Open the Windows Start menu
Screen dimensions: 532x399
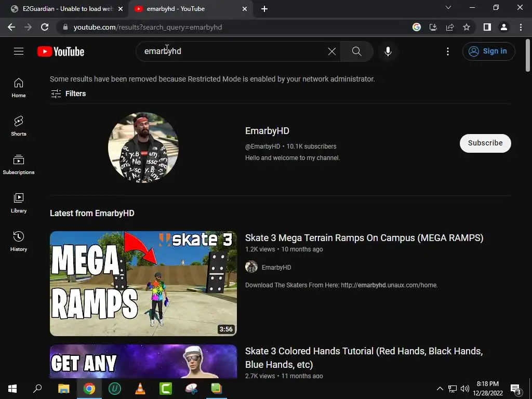[12, 389]
